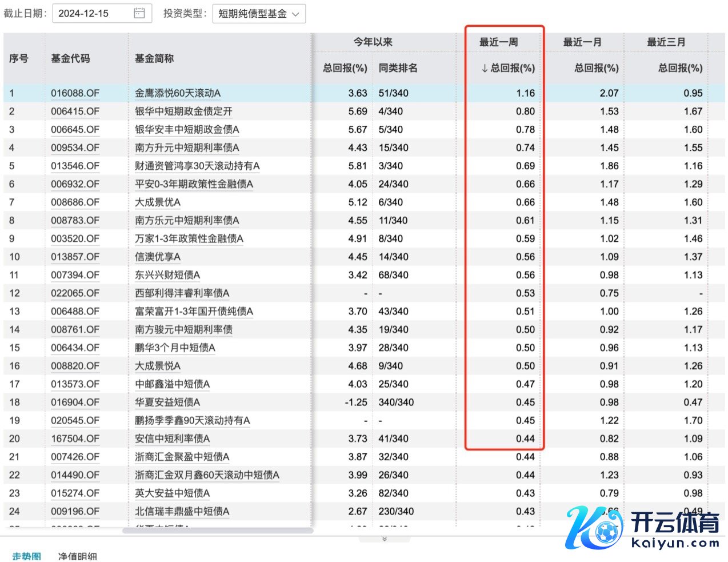The height and width of the screenshot is (562, 728).
Task: Click the 开云体育 Kaiyun logo
Action: point(643,528)
